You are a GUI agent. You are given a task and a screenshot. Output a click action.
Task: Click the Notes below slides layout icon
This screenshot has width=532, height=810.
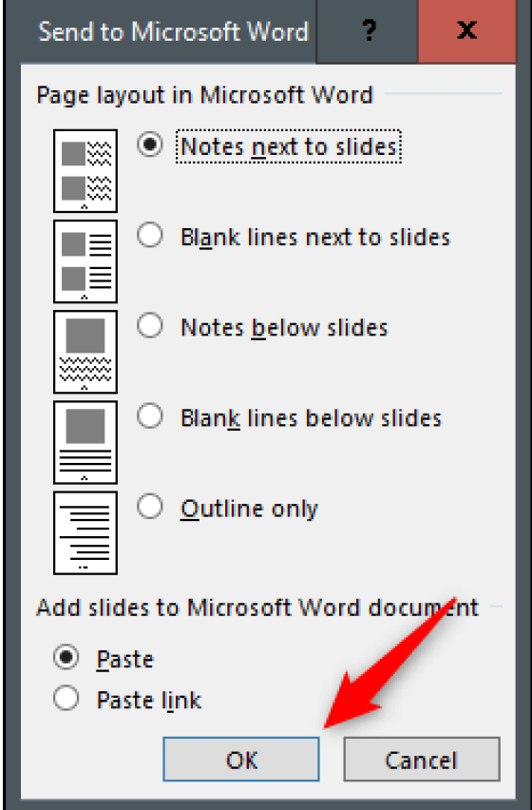tap(85, 351)
